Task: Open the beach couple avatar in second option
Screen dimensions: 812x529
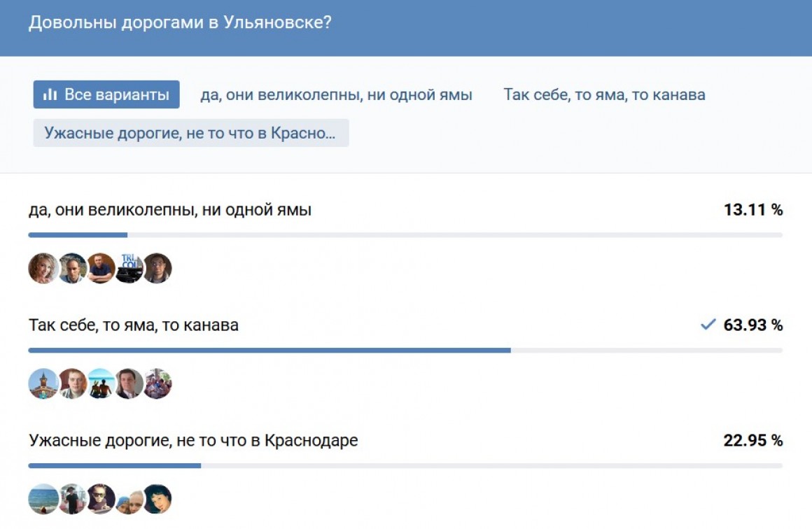Action: tap(101, 383)
